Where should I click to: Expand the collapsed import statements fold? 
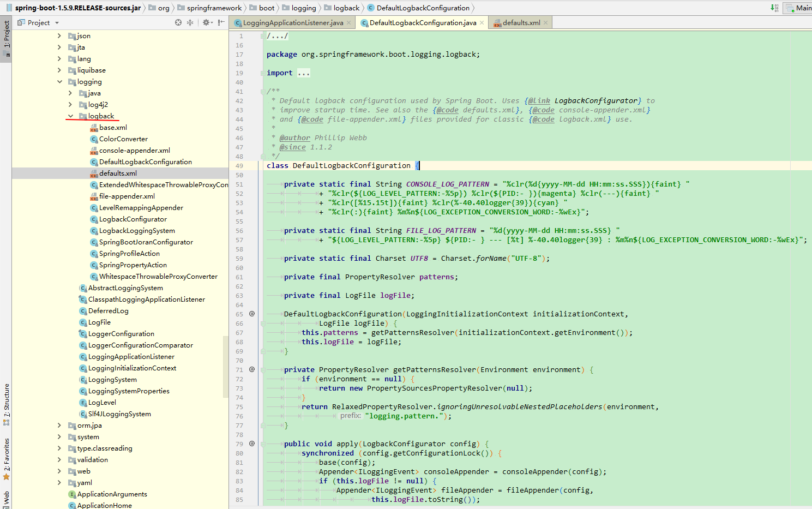304,73
